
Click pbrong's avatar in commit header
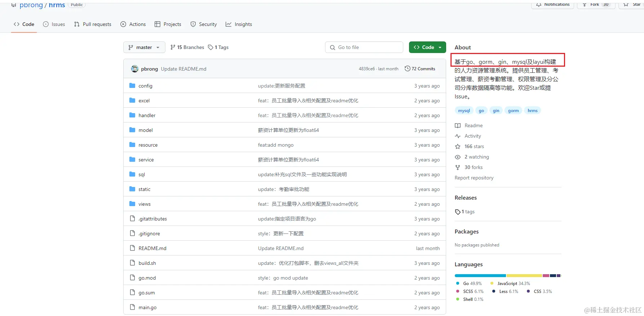coord(135,69)
